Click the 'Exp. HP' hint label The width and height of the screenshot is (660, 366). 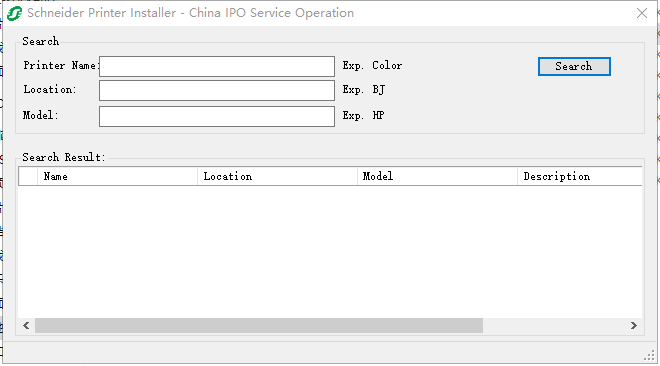363,115
